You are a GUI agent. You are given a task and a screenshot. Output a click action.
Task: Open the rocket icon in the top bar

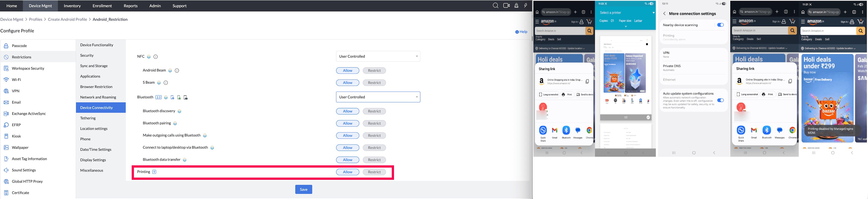coord(516,6)
